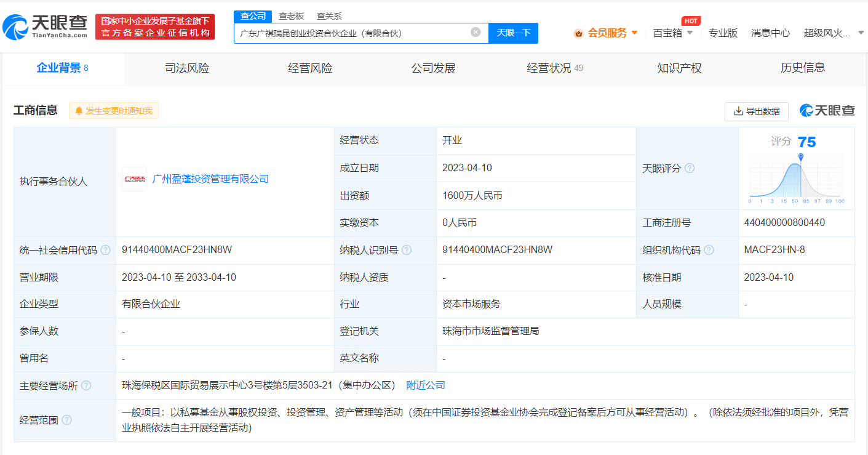Open help icon next to 主要经营场所
The height and width of the screenshot is (455, 868).
click(86, 385)
